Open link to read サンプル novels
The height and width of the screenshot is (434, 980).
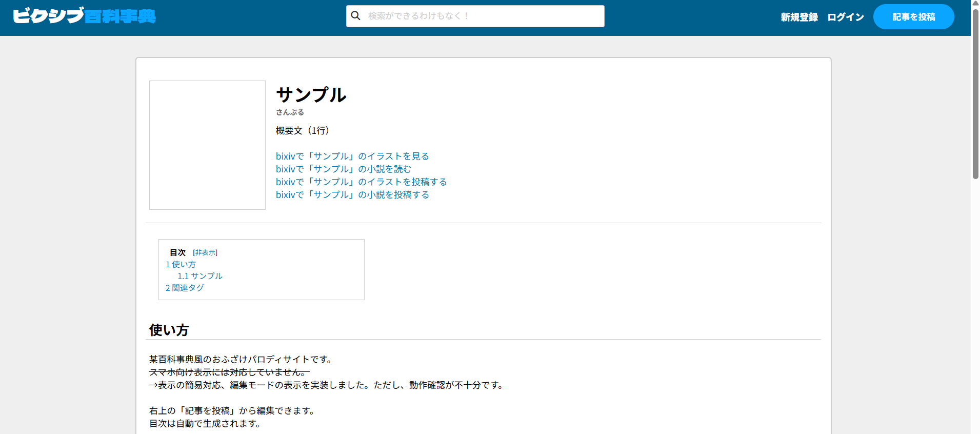pyautogui.click(x=343, y=169)
